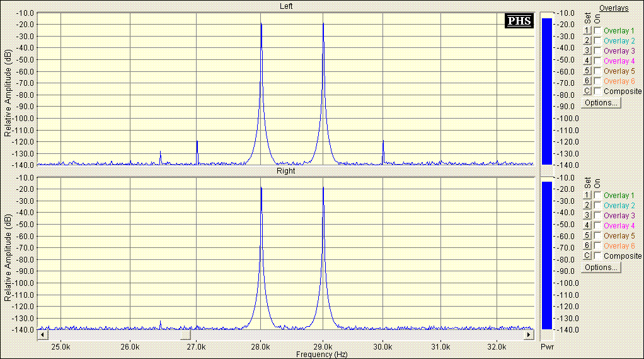
Task: Click Set button 4 in Right overlays
Action: 587,225
